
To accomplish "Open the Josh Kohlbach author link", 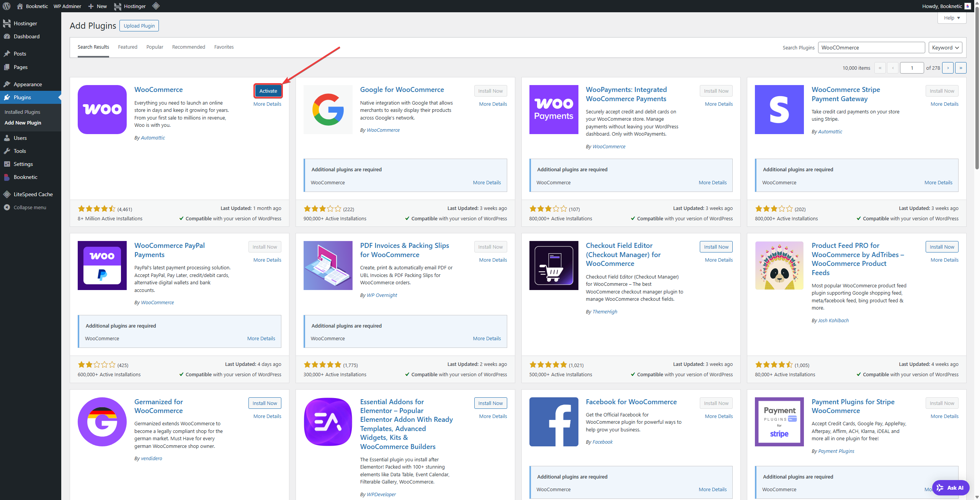I will point(833,320).
